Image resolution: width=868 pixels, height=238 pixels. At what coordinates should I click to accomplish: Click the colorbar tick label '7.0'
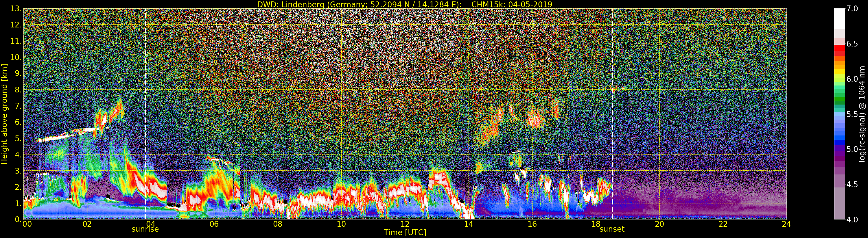click(852, 9)
